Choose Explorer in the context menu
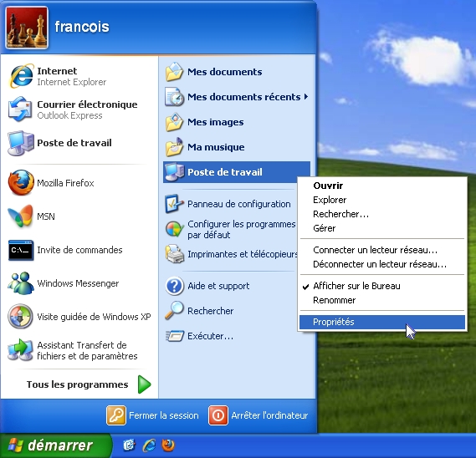 click(x=382, y=200)
